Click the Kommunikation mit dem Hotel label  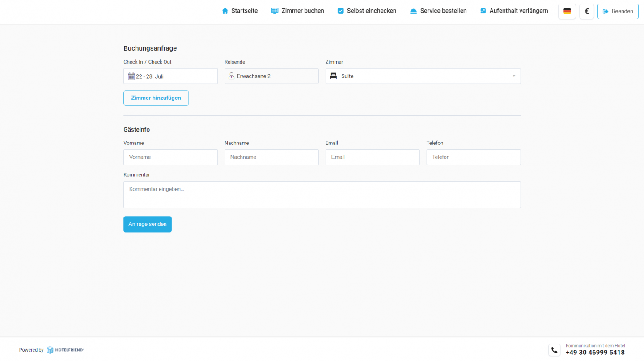point(595,346)
